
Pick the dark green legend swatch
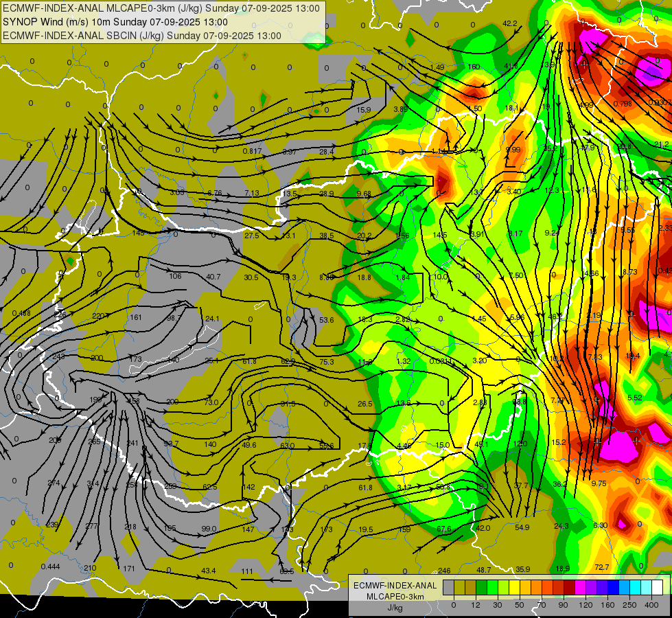tap(481, 588)
